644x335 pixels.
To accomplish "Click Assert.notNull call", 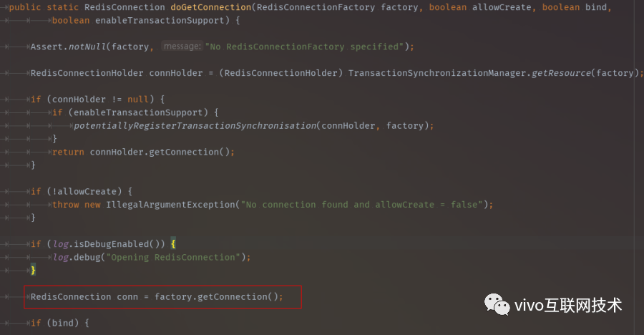I will coord(69,47).
